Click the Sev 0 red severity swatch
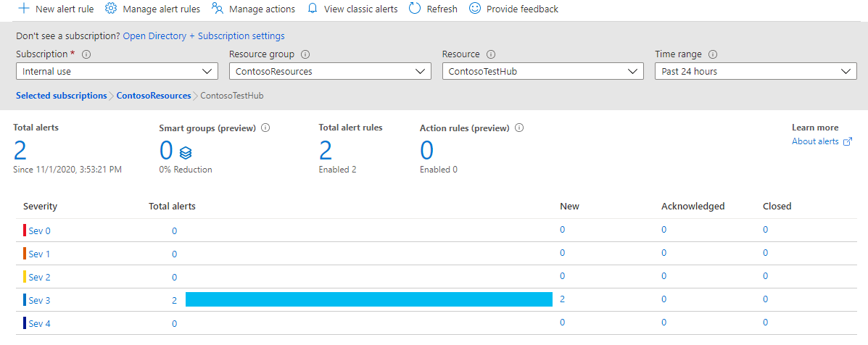 (x=25, y=230)
